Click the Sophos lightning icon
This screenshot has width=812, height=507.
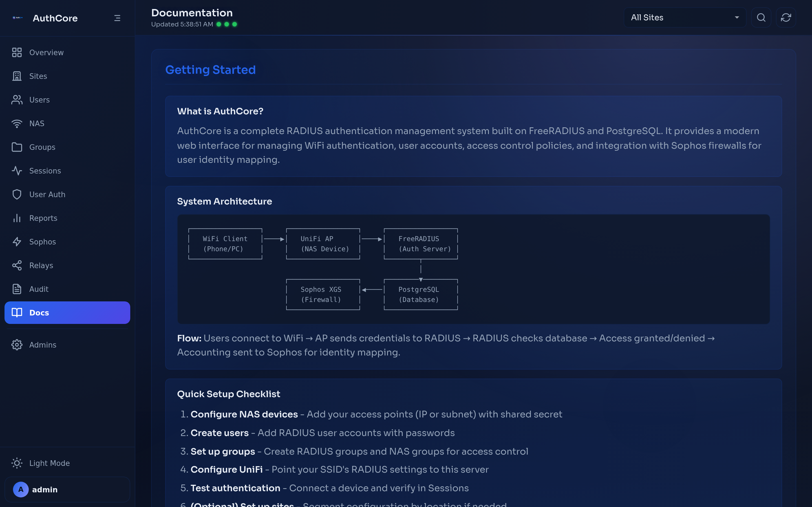pyautogui.click(x=17, y=241)
